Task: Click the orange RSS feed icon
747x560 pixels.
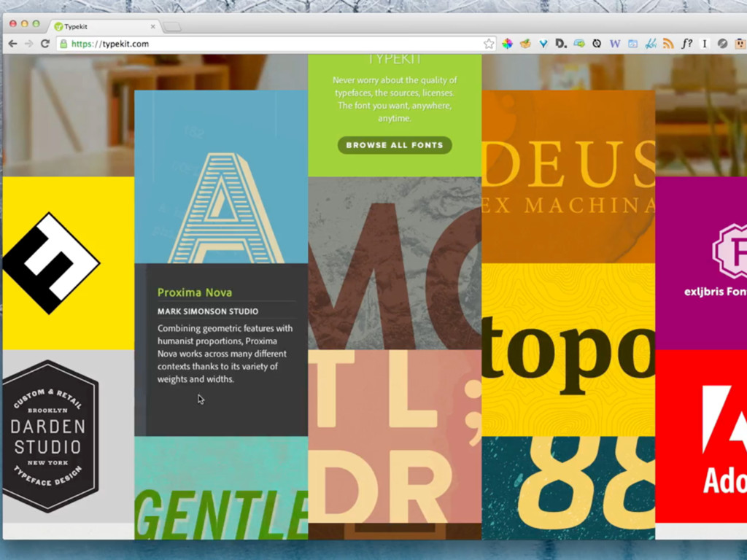Action: click(x=668, y=44)
